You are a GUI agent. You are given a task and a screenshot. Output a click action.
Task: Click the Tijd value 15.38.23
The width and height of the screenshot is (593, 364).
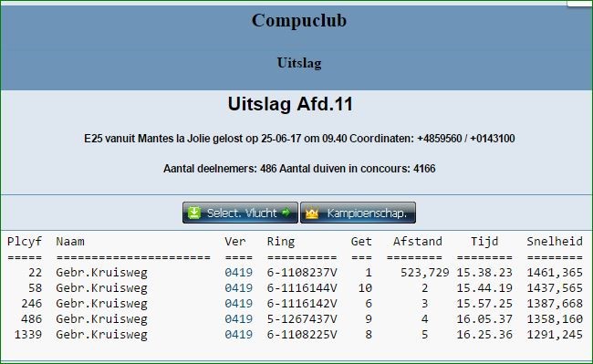pyautogui.click(x=484, y=273)
